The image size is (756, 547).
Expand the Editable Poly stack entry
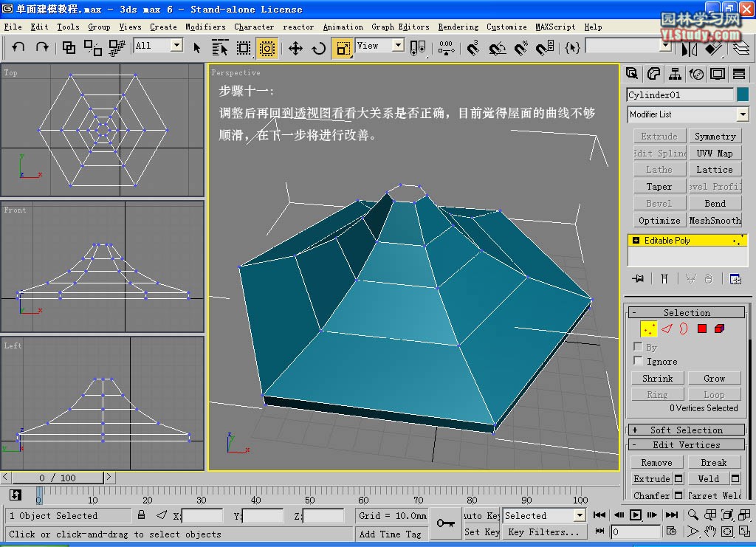tap(636, 241)
